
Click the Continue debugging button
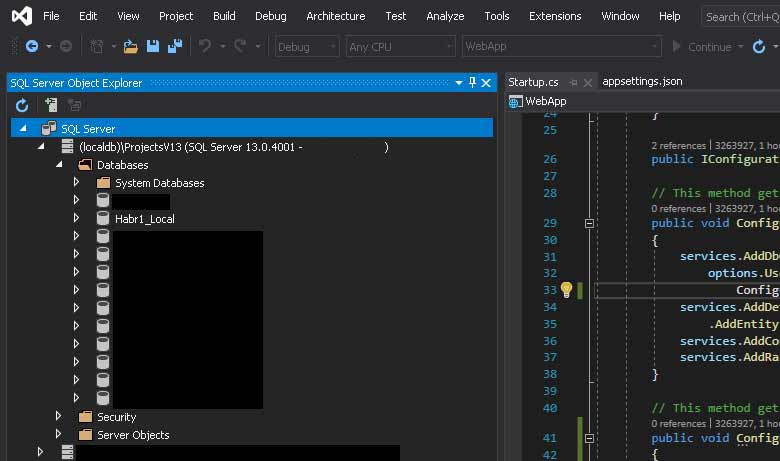(x=702, y=47)
